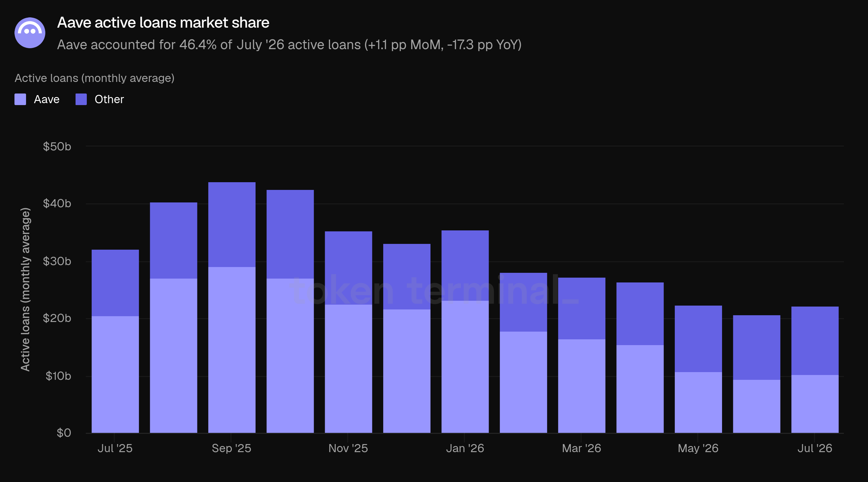The height and width of the screenshot is (482, 868).
Task: Click the Aave segment of the Feb '26 bar
Action: pos(523,382)
